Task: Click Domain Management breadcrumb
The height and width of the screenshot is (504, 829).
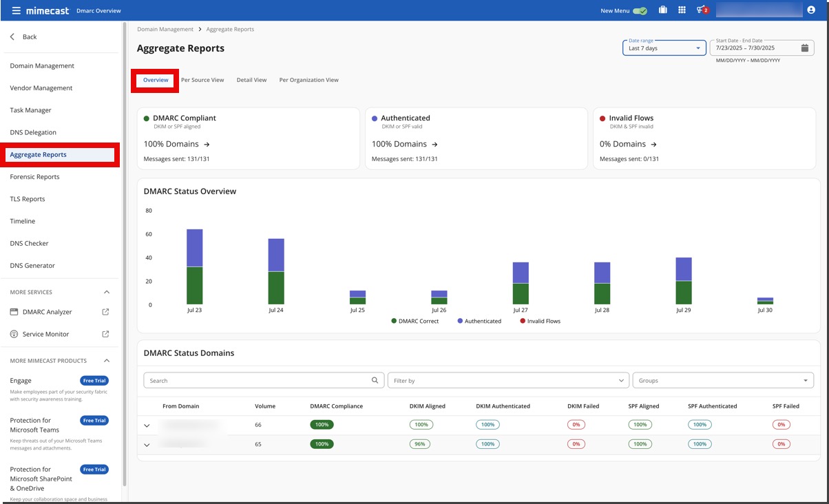Action: coord(165,30)
